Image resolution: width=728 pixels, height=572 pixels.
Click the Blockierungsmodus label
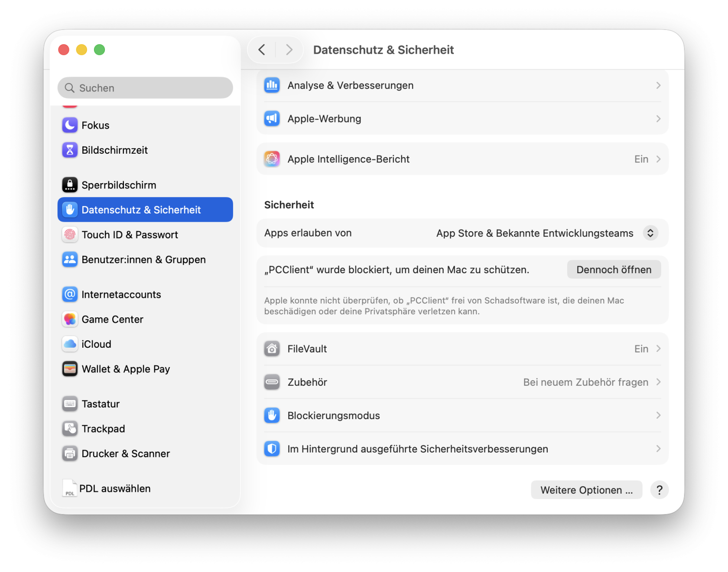pyautogui.click(x=333, y=416)
